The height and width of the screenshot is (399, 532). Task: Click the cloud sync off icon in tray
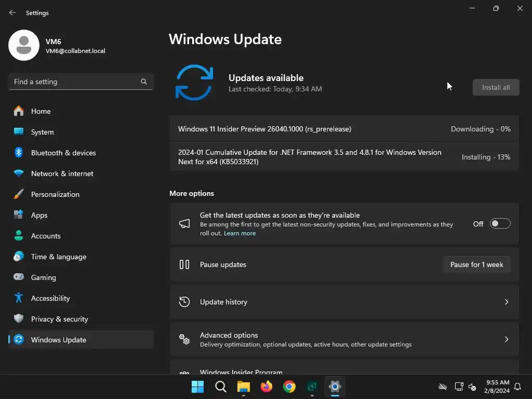(x=443, y=387)
